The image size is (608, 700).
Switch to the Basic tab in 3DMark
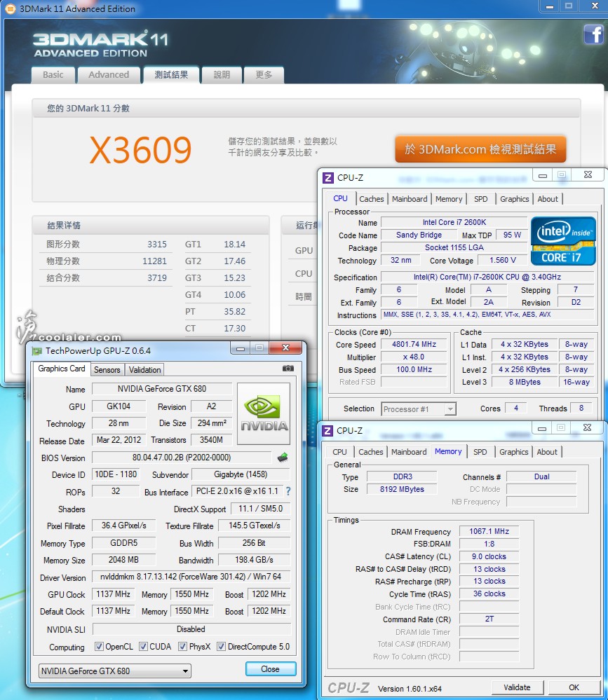[53, 75]
